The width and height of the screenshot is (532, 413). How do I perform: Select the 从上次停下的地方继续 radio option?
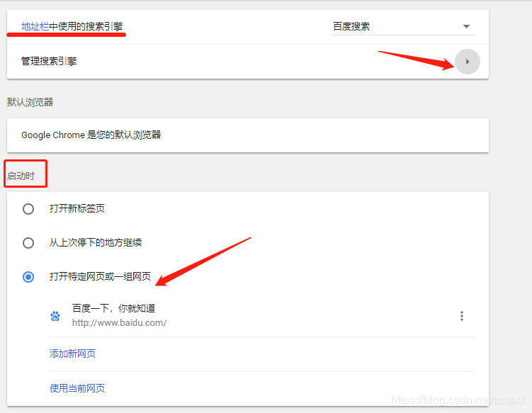28,243
